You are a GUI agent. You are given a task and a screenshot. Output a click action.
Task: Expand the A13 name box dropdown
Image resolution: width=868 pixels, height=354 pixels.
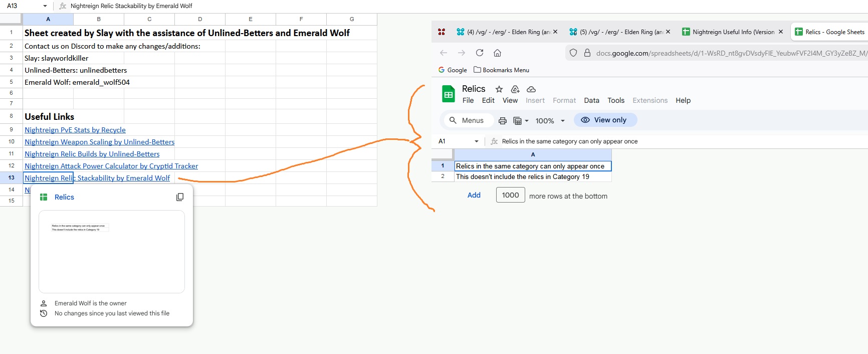coord(45,6)
